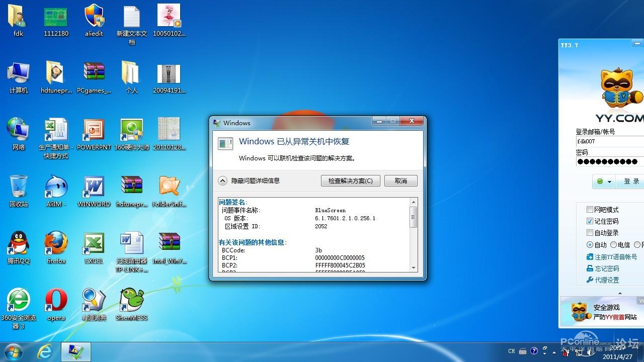Click the 取消 button in the dialog
This screenshot has width=644, height=362.
401,180
